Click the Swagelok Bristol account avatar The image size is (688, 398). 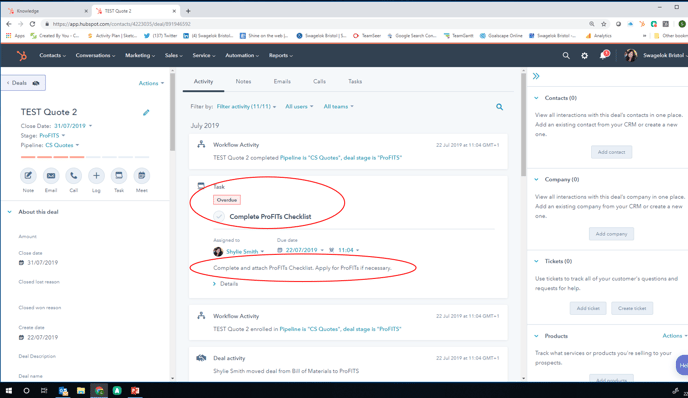pyautogui.click(x=631, y=55)
